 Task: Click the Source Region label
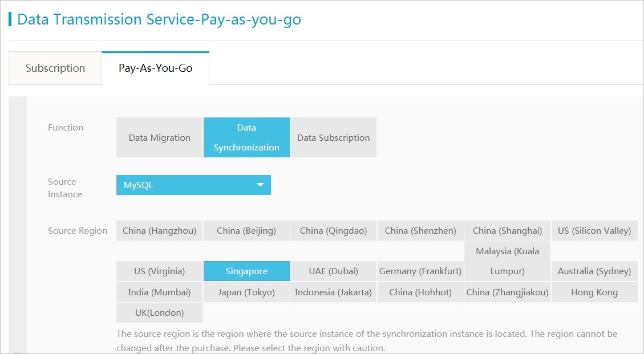tap(77, 231)
